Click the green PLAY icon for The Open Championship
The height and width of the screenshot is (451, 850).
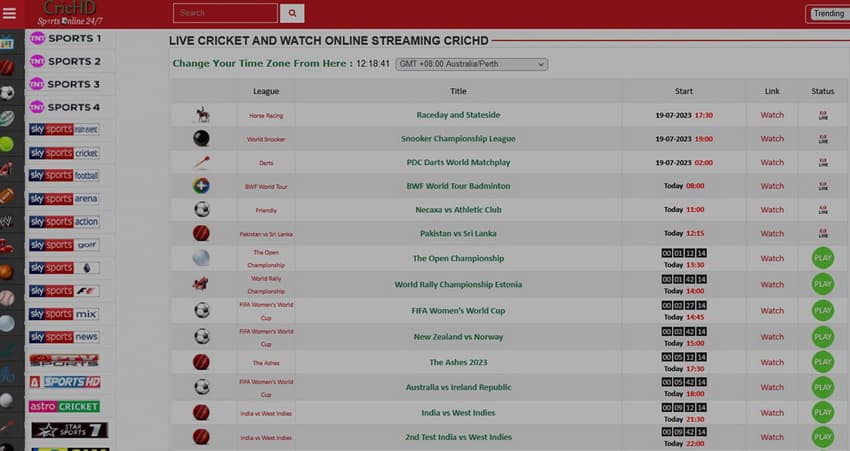click(x=822, y=258)
